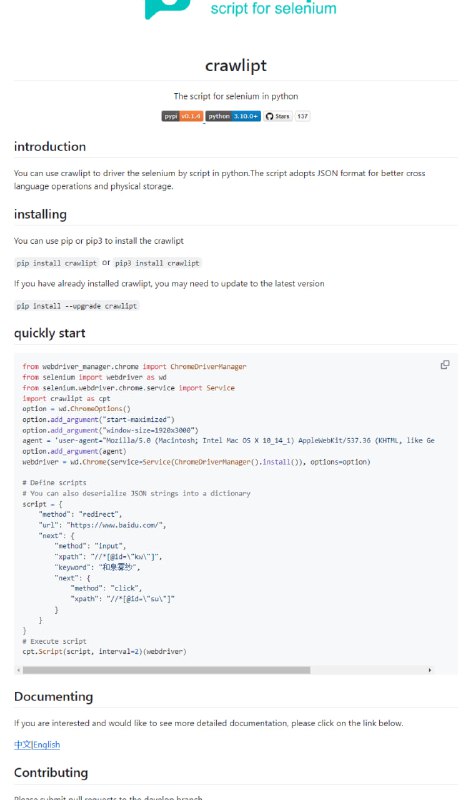Click the Contributing section heading
This screenshot has height=800, width=473.
51,772
